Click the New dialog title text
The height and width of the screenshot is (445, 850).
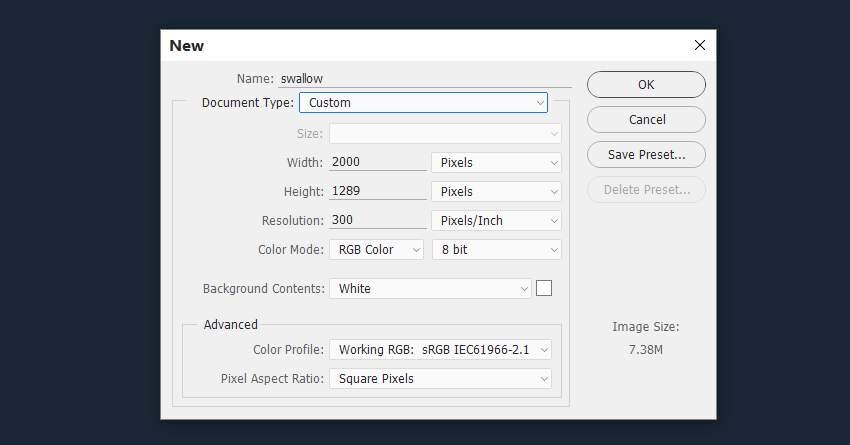click(186, 46)
